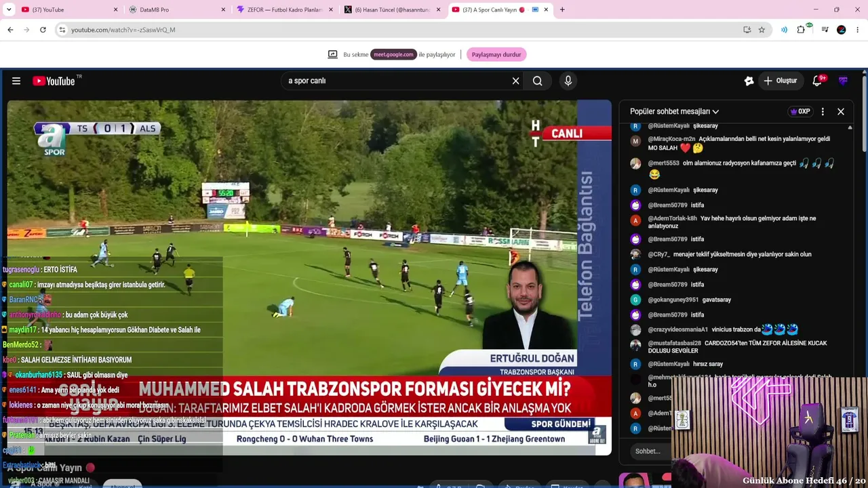Screen dimensions: 868x488
Task: Open the sharing screen icon in banner
Action: coord(332,54)
